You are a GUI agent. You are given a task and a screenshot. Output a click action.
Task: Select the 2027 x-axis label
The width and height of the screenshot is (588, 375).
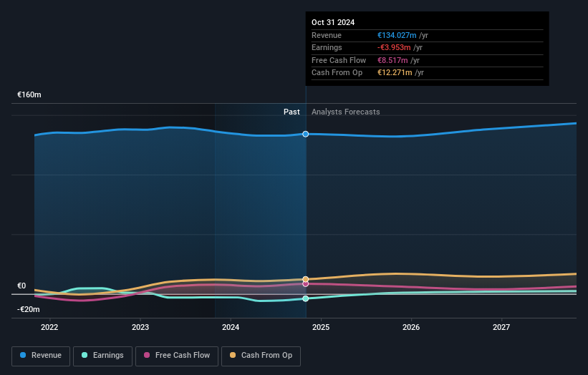[x=501, y=327]
